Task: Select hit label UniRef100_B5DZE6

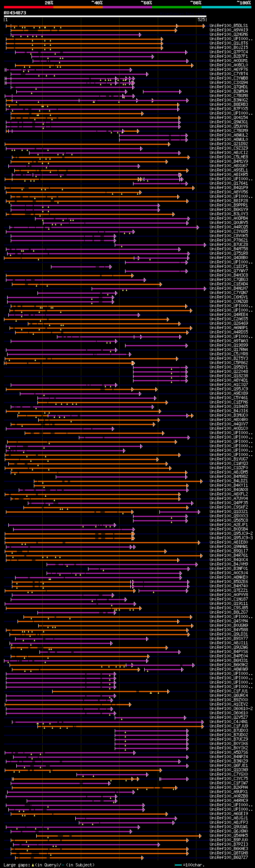Action: (x=229, y=582)
